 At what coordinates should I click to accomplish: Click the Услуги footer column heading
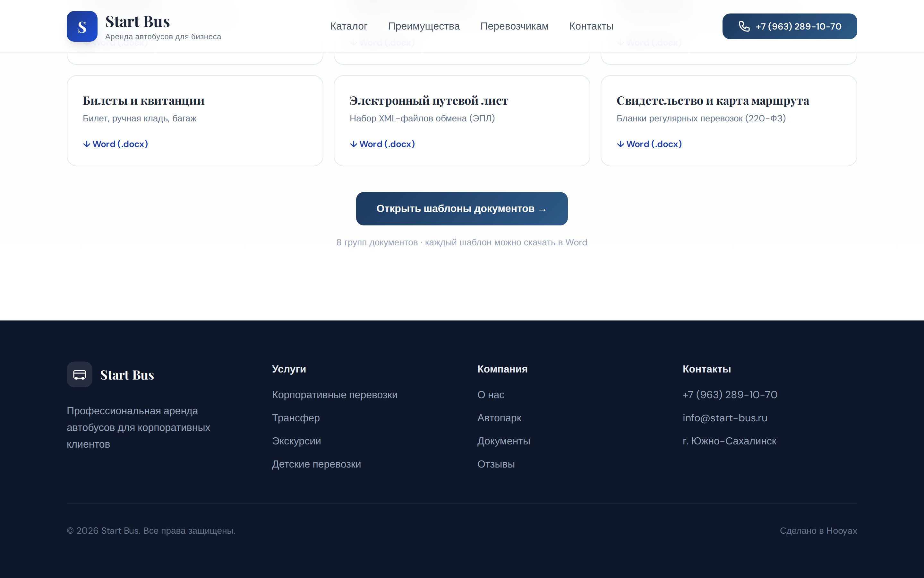[x=289, y=369]
